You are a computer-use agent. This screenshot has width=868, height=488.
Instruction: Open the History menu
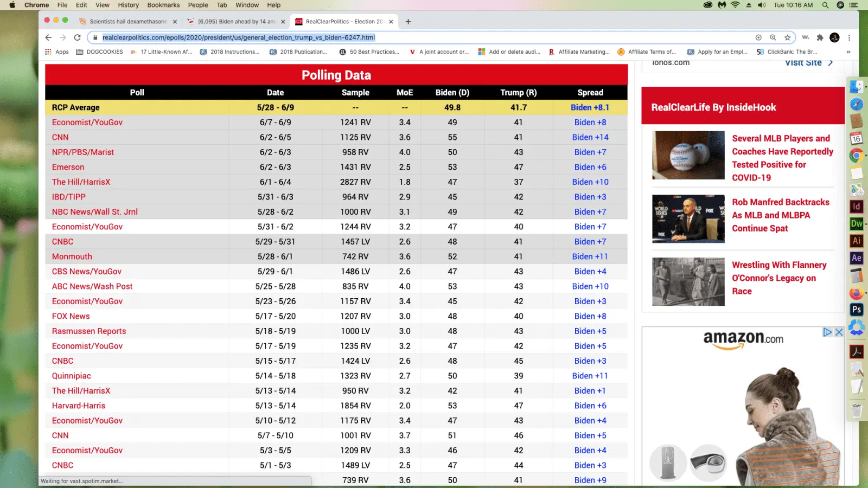128,5
